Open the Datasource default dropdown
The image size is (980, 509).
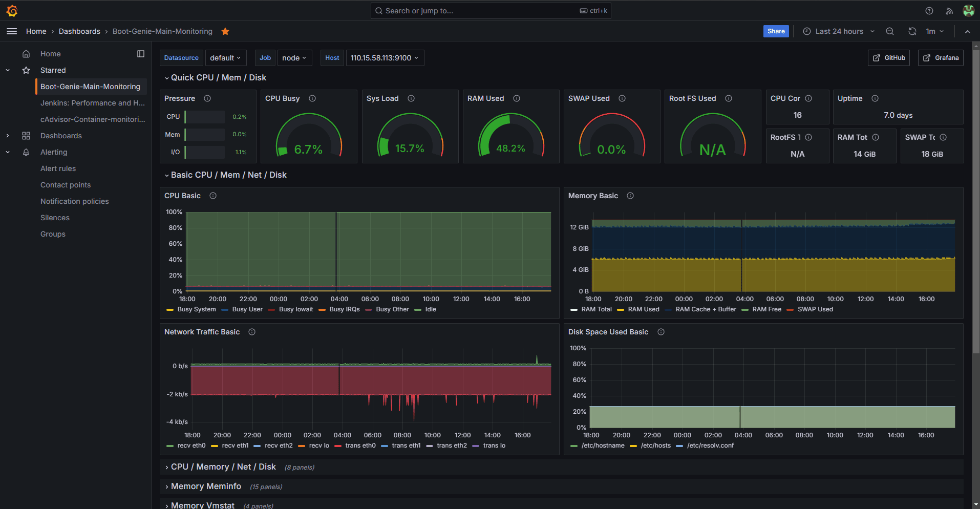point(226,58)
